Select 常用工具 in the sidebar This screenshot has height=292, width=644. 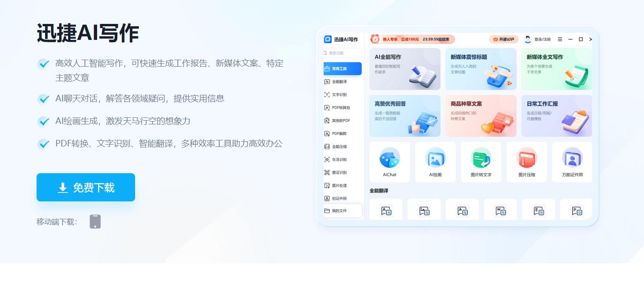coord(342,69)
